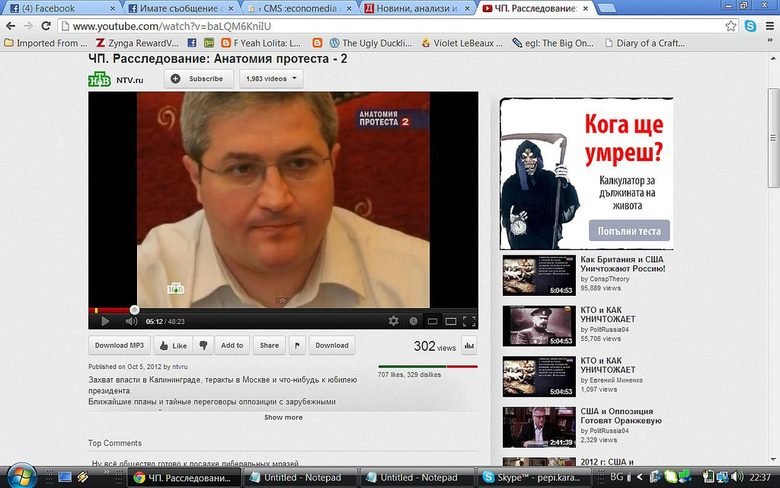Open the США и Оппозиция video title
The height and width of the screenshot is (488, 780).
pyautogui.click(x=621, y=416)
